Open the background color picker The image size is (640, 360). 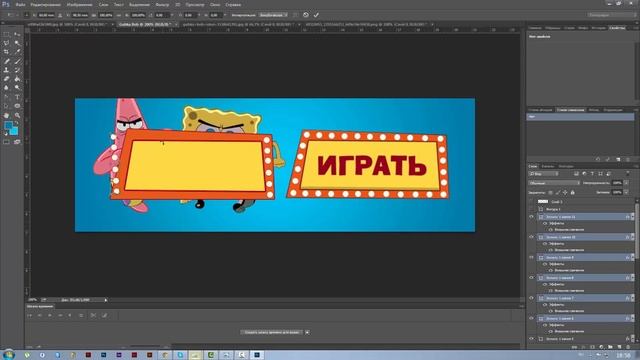[14, 131]
